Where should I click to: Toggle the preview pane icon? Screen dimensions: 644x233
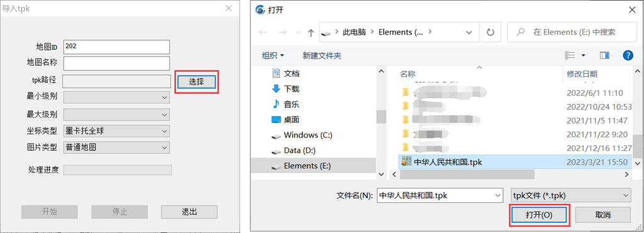point(604,55)
